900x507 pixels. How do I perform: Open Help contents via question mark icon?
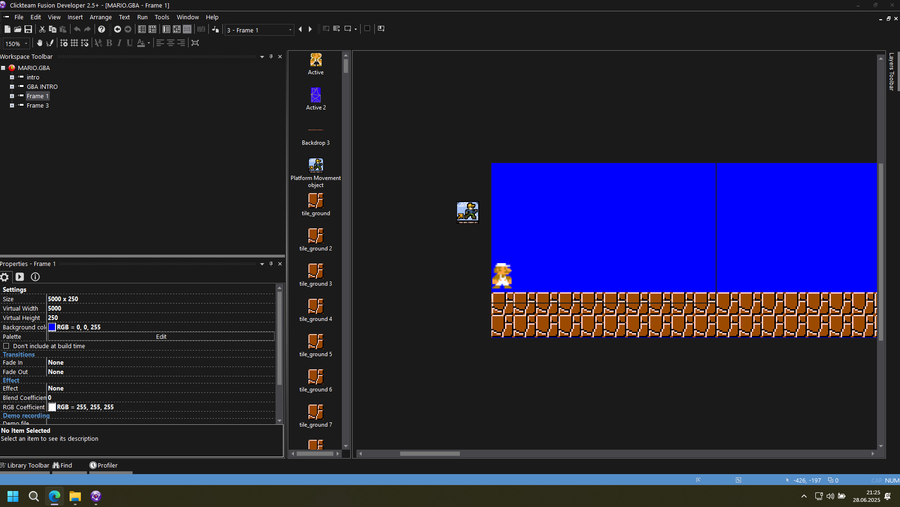click(102, 29)
